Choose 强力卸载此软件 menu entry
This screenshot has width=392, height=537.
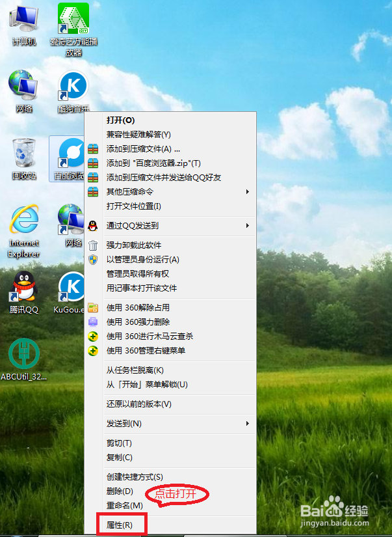coord(170,245)
